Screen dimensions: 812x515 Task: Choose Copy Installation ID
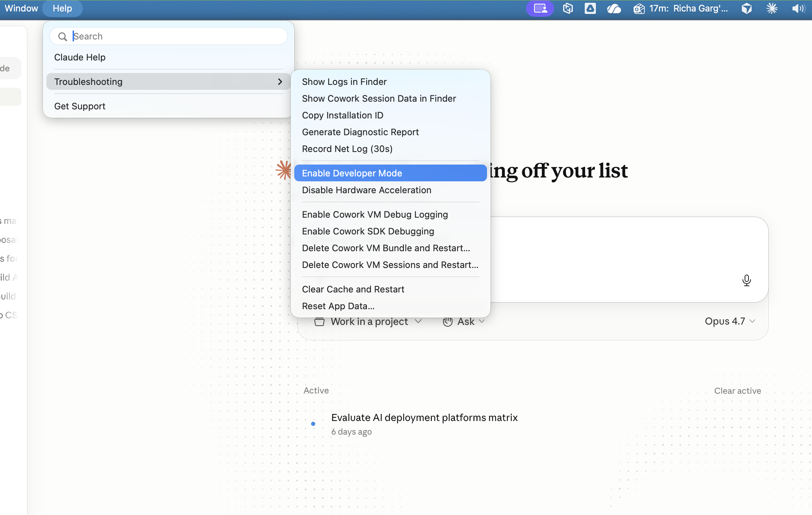[390, 115]
